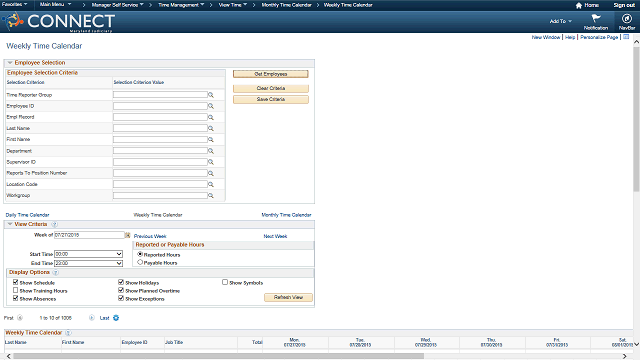Open Add To dropdown
The image size is (640, 360).
pos(560,21)
